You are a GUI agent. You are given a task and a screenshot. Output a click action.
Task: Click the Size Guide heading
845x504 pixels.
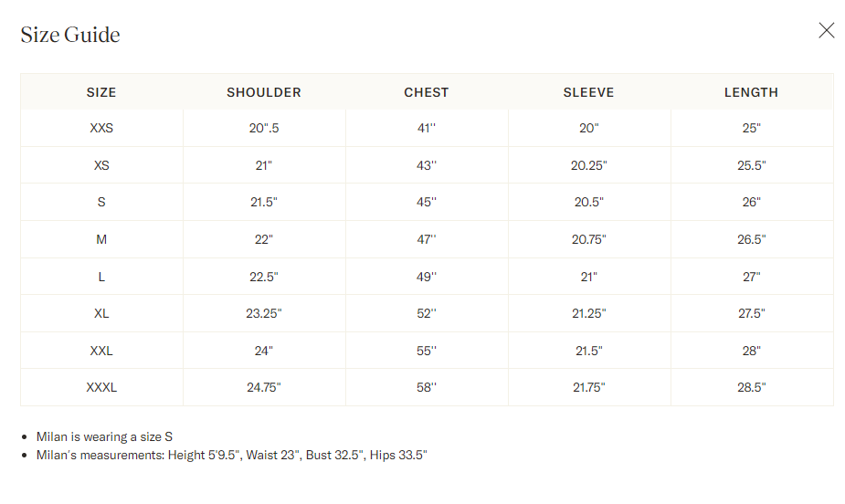pos(70,35)
